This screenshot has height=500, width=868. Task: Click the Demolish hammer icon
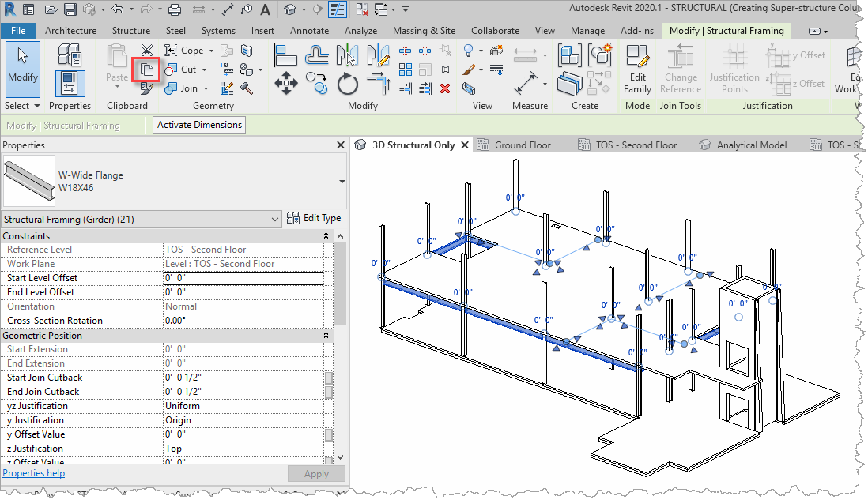click(x=247, y=88)
